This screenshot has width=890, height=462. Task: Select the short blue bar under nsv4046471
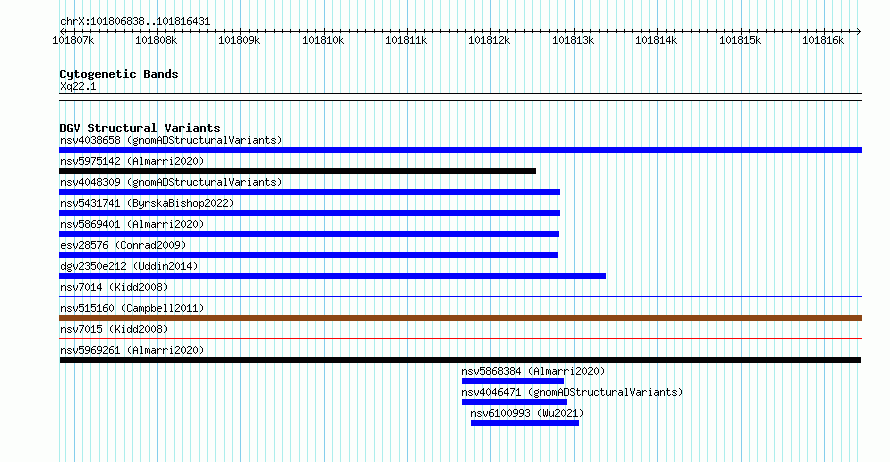click(x=514, y=402)
